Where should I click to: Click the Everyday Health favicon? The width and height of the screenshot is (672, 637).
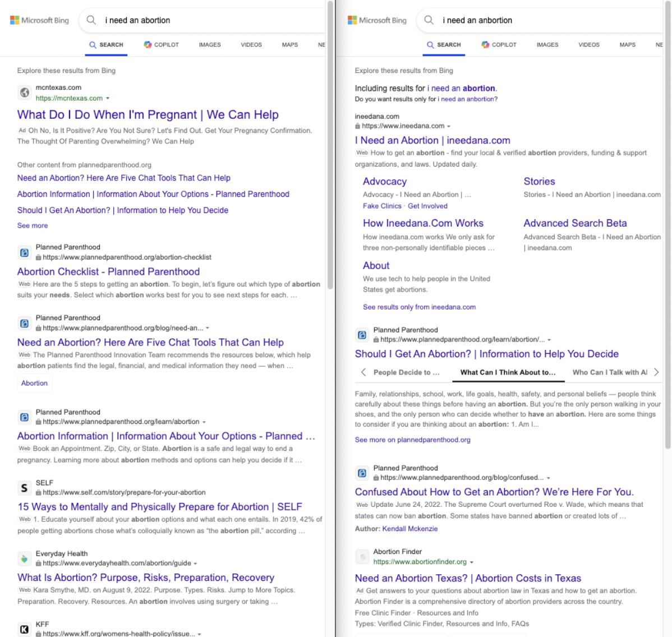click(x=24, y=558)
